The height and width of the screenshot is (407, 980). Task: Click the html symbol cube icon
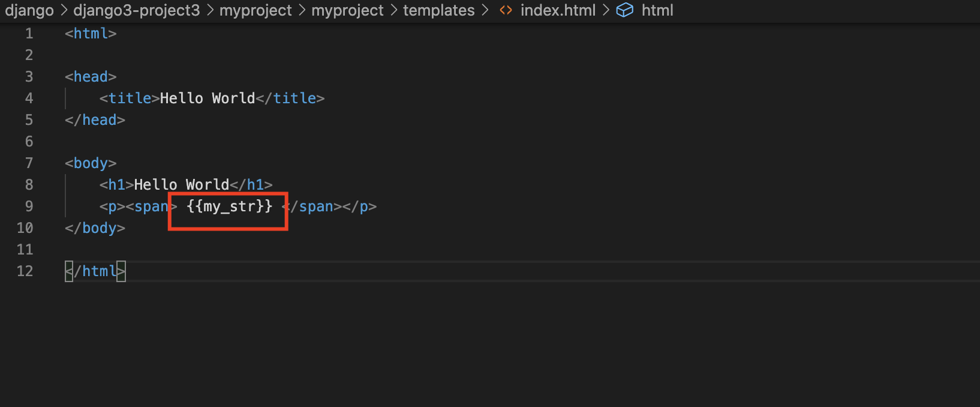625,10
